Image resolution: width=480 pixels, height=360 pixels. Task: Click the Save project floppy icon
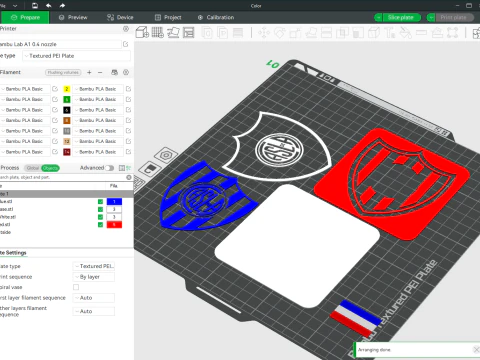35,5
